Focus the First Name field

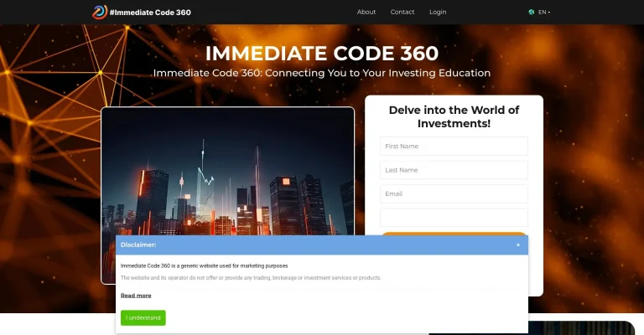coord(454,147)
